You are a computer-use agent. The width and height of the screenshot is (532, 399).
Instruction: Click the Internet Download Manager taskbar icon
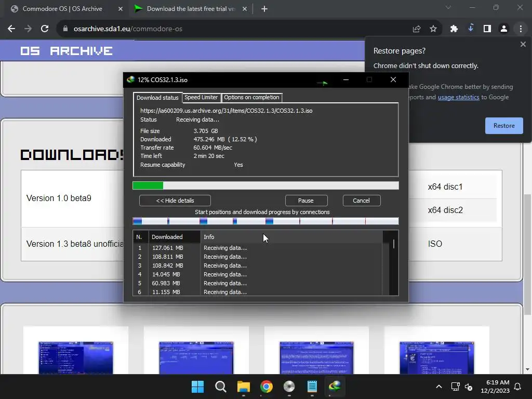tap(335, 387)
